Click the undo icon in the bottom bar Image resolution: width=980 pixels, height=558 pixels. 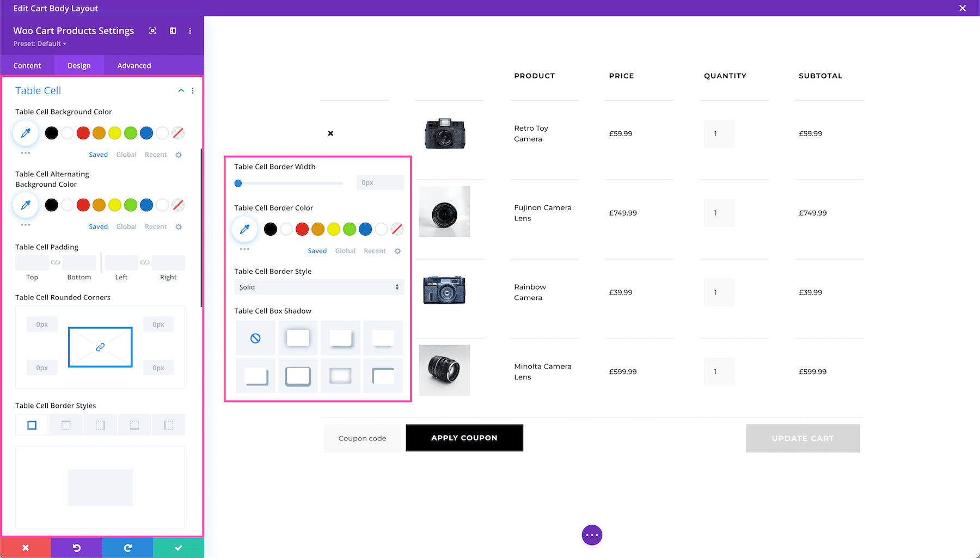click(76, 548)
